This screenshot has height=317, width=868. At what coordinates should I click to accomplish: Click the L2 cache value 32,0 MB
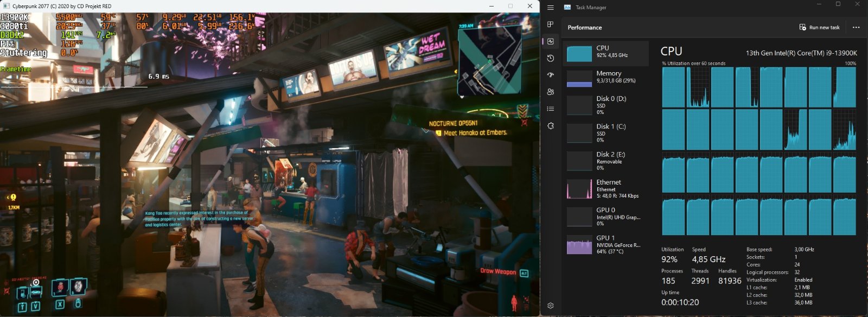(x=803, y=295)
